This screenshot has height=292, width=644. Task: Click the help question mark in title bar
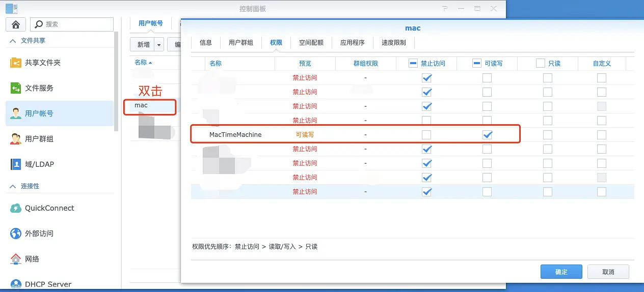445,9
